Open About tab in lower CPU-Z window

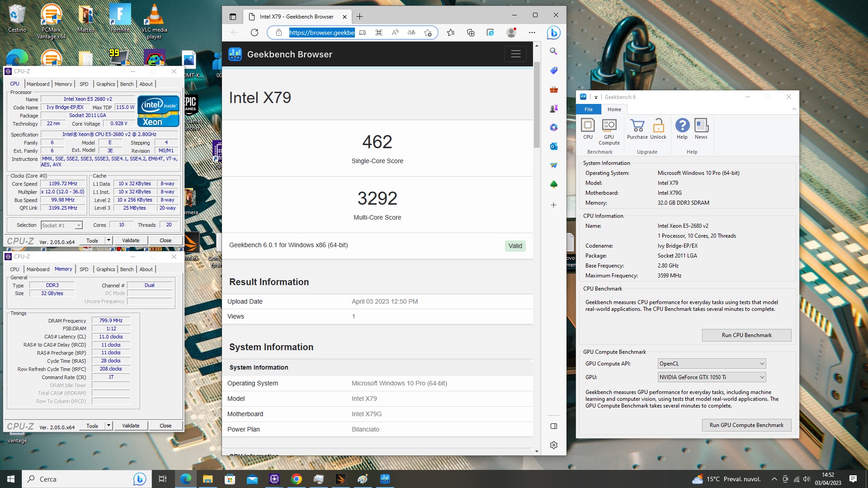click(146, 269)
